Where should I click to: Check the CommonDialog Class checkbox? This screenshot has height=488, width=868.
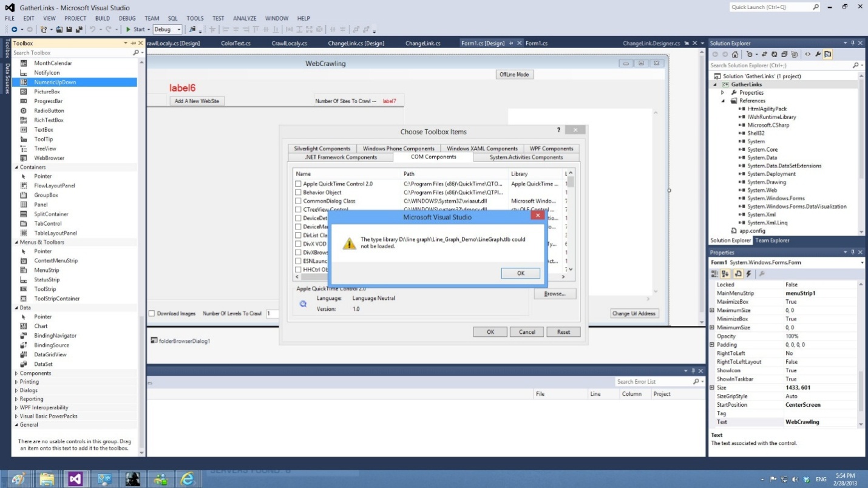(298, 201)
